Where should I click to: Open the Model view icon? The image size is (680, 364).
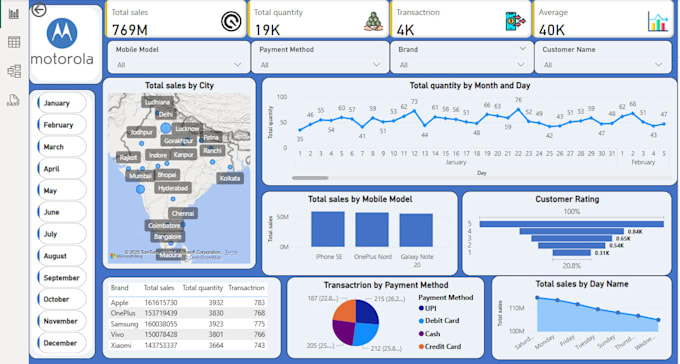(x=14, y=71)
